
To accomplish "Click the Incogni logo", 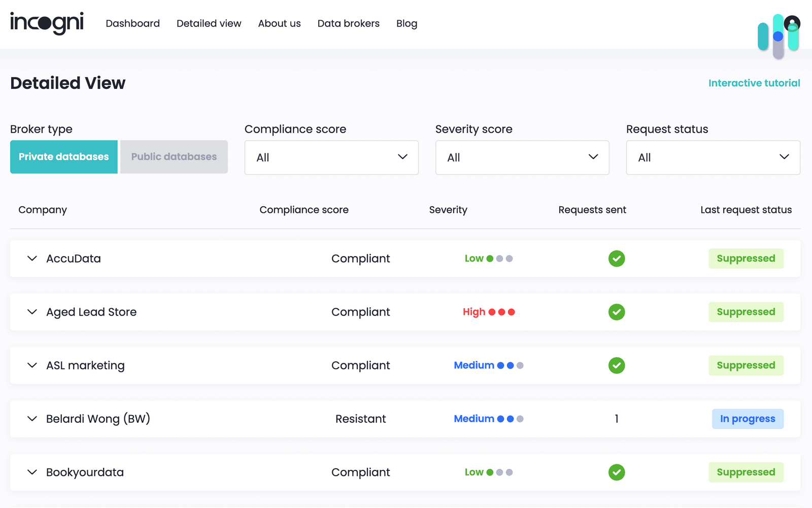I will click(x=47, y=23).
